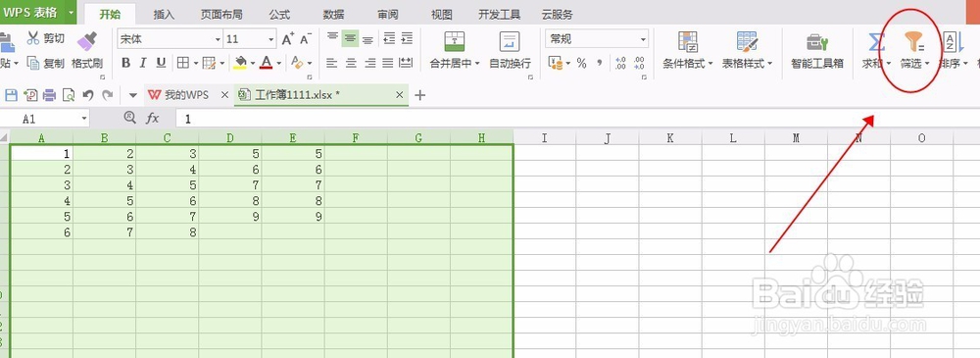Click distributed alignment icon

point(406,63)
